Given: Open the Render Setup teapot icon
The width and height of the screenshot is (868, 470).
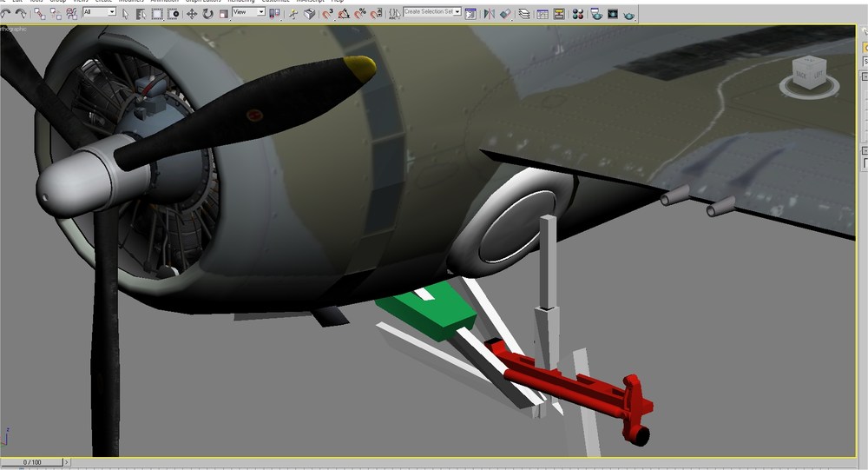Looking at the screenshot, I should (596, 14).
